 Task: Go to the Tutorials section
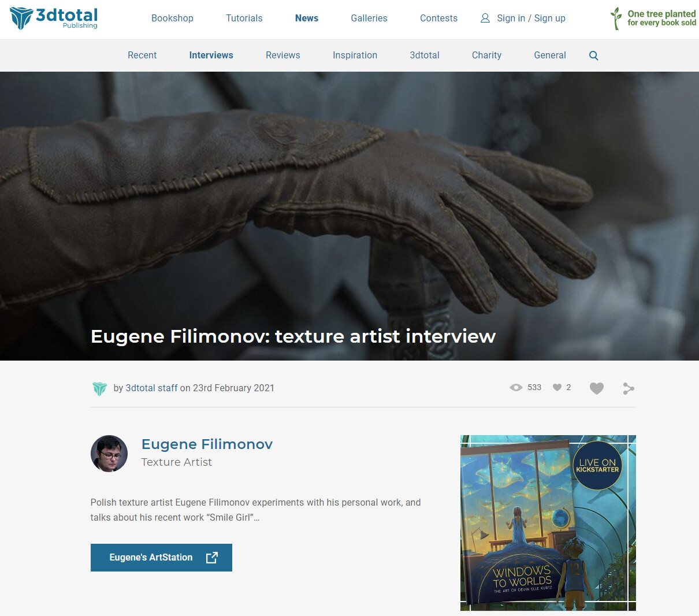[x=244, y=18]
